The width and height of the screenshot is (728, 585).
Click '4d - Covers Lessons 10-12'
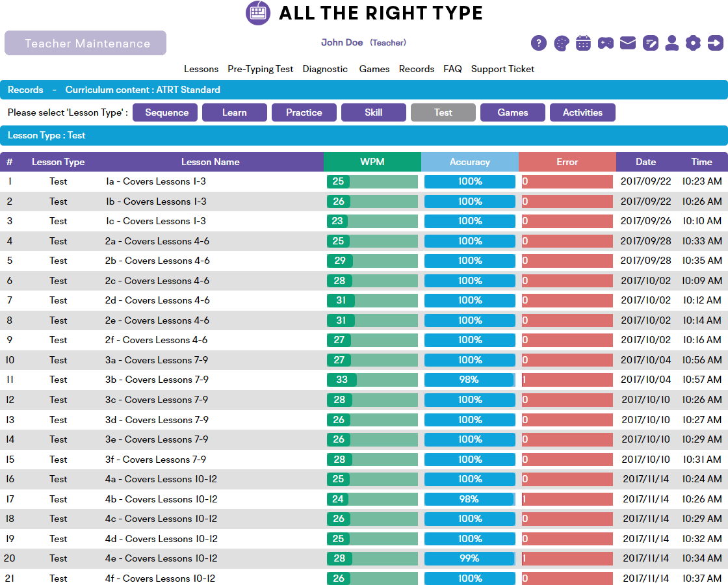click(x=161, y=539)
